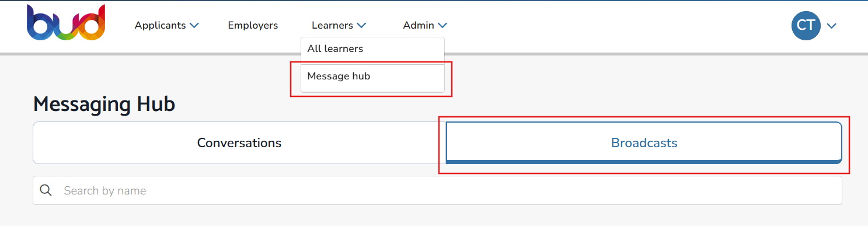Open the Applicants menu label

(x=160, y=25)
